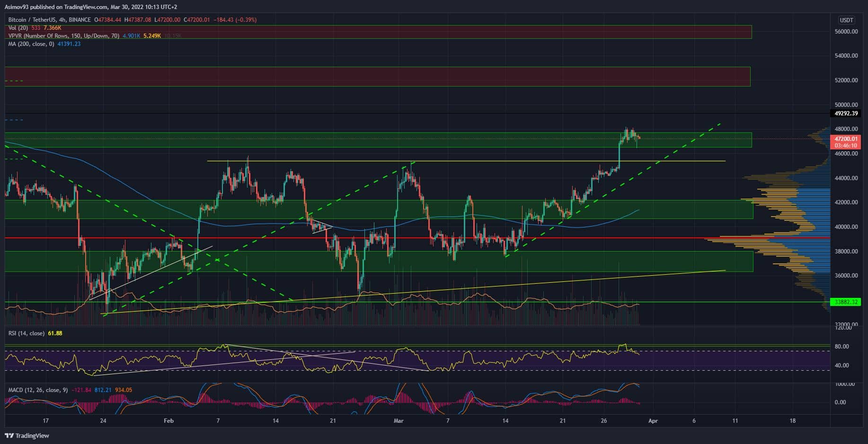Click the 11 date label on time axis
868x444 pixels.
[735, 421]
